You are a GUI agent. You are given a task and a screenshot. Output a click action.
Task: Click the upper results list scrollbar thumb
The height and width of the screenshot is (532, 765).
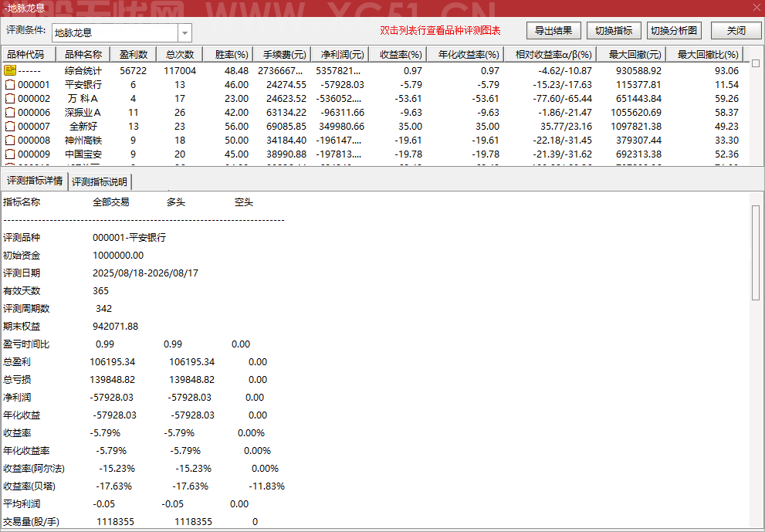[x=756, y=63]
